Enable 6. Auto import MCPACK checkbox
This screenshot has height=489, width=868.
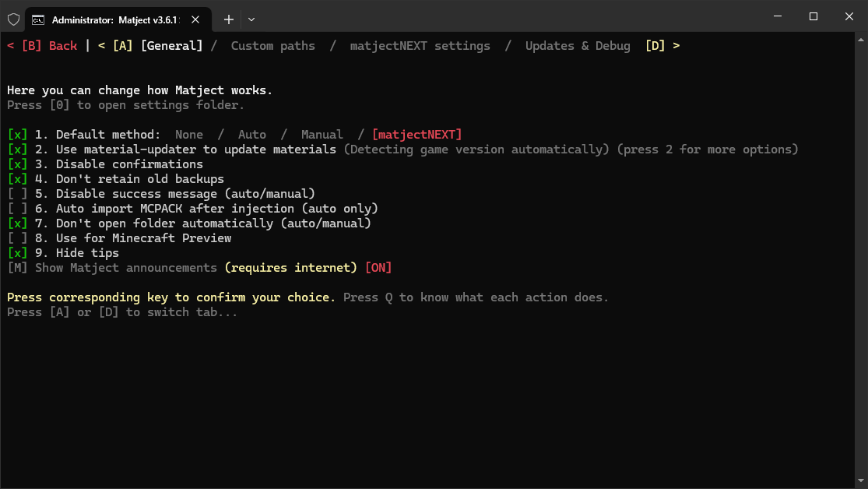(17, 209)
